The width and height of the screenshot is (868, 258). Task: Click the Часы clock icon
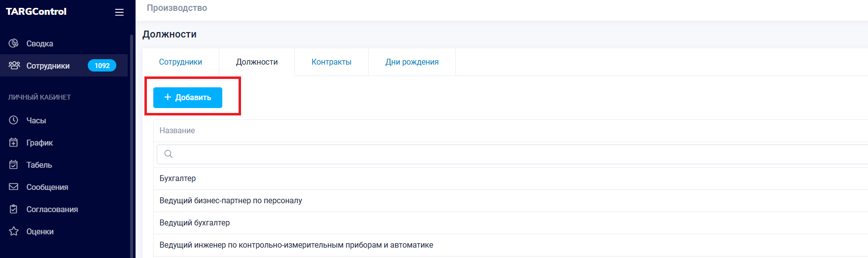(x=14, y=120)
